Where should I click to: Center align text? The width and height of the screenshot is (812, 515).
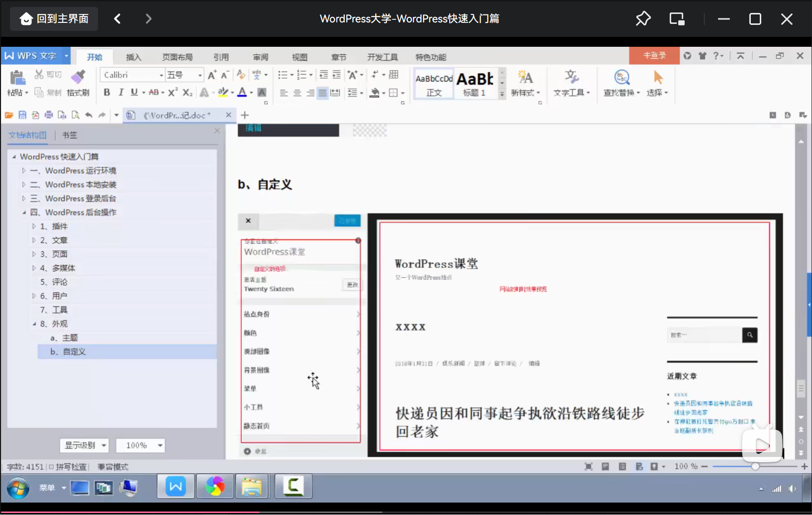tap(297, 93)
